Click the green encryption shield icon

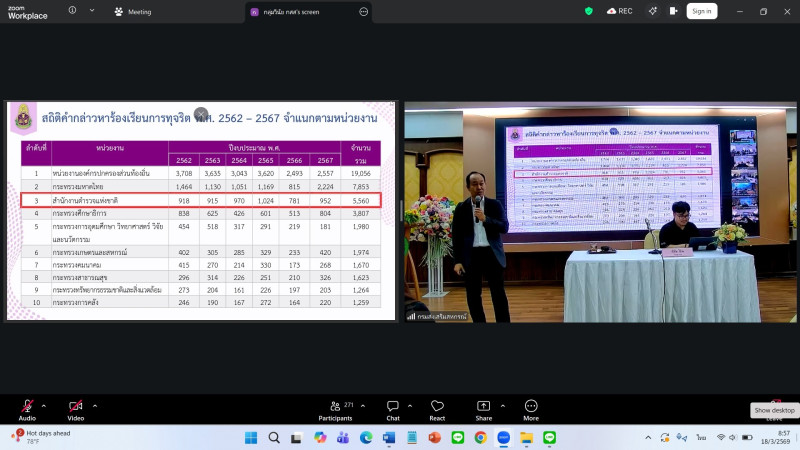pyautogui.click(x=588, y=11)
